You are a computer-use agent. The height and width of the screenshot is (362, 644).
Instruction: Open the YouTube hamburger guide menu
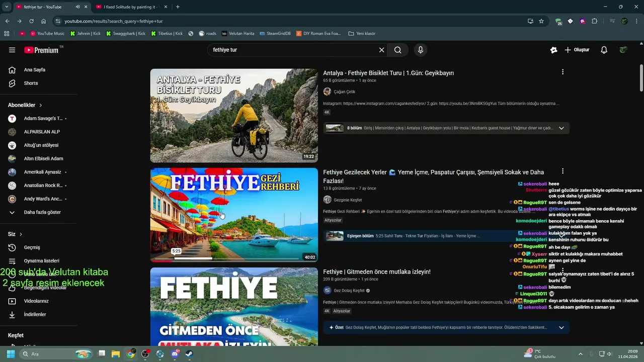click(x=12, y=50)
